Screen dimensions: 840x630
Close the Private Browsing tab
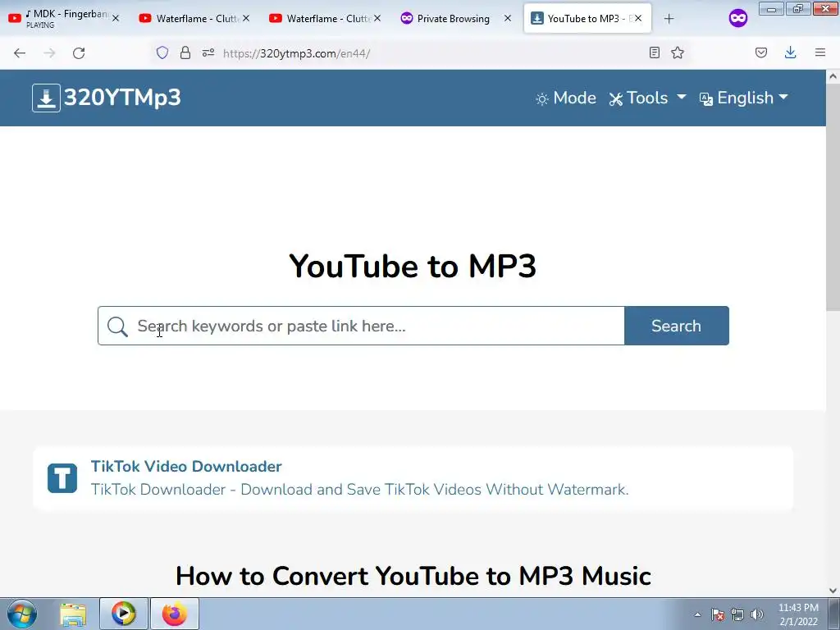tap(507, 18)
